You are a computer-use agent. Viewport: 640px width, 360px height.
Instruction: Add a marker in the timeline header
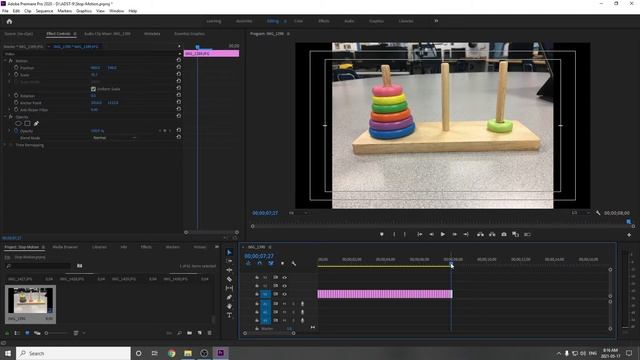[x=282, y=264]
